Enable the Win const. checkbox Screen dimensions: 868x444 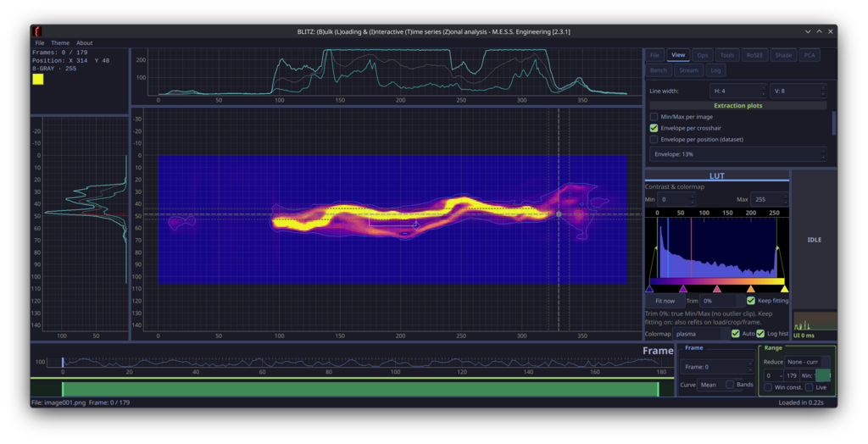click(x=768, y=387)
